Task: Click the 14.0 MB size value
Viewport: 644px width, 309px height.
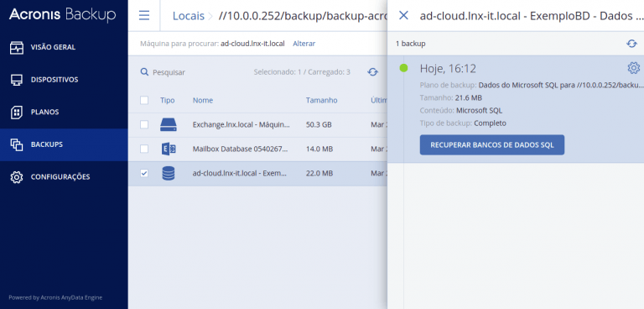Action: click(x=319, y=149)
